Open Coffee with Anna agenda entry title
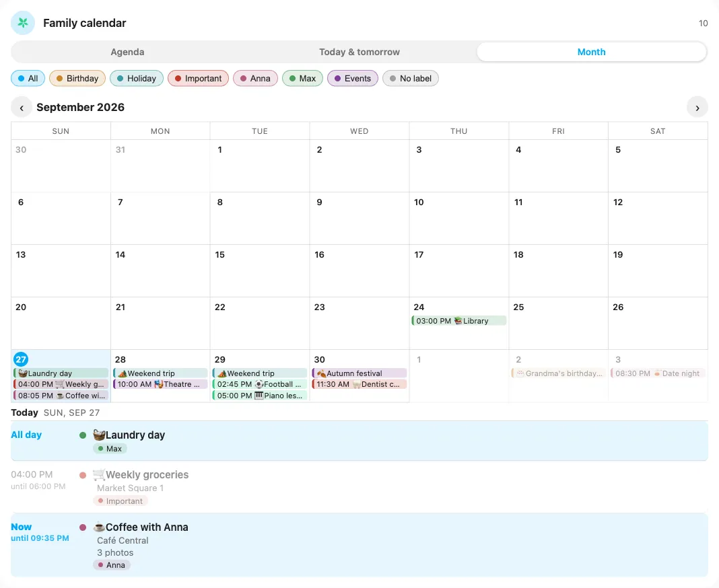This screenshot has width=719, height=588. [x=147, y=527]
